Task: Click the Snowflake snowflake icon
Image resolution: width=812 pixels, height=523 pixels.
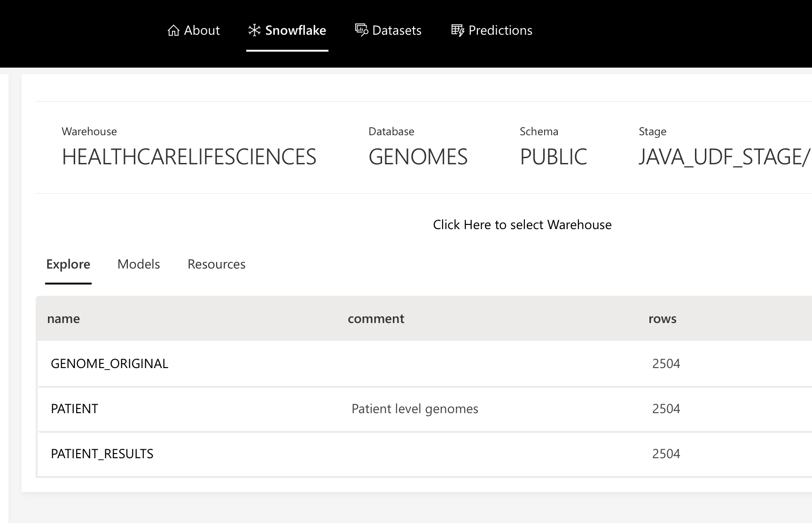Action: coord(254,31)
